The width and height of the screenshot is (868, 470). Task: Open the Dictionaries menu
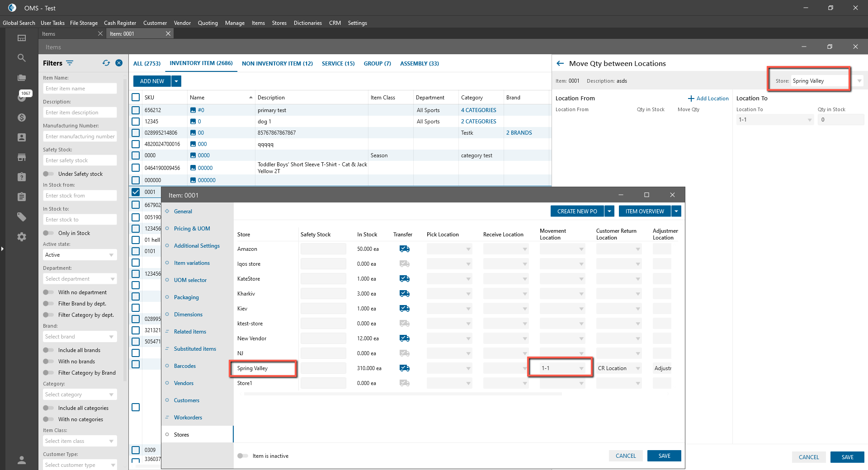(x=307, y=23)
